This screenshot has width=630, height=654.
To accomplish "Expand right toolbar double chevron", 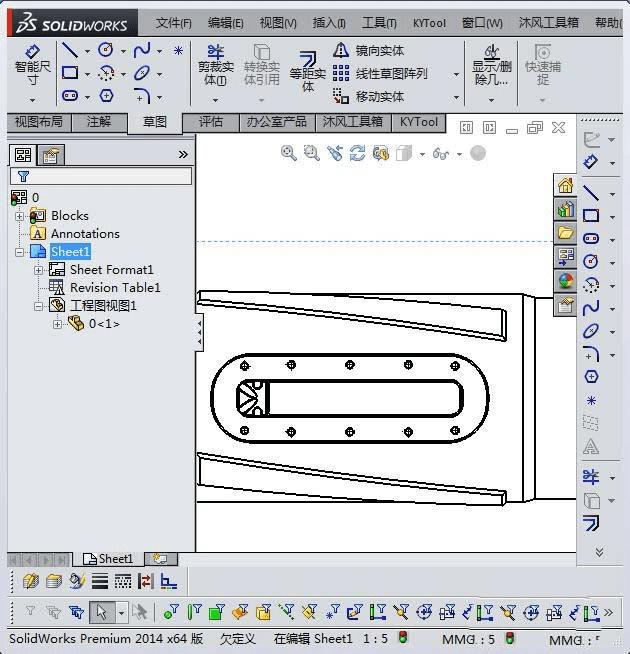I will pyautogui.click(x=599, y=553).
